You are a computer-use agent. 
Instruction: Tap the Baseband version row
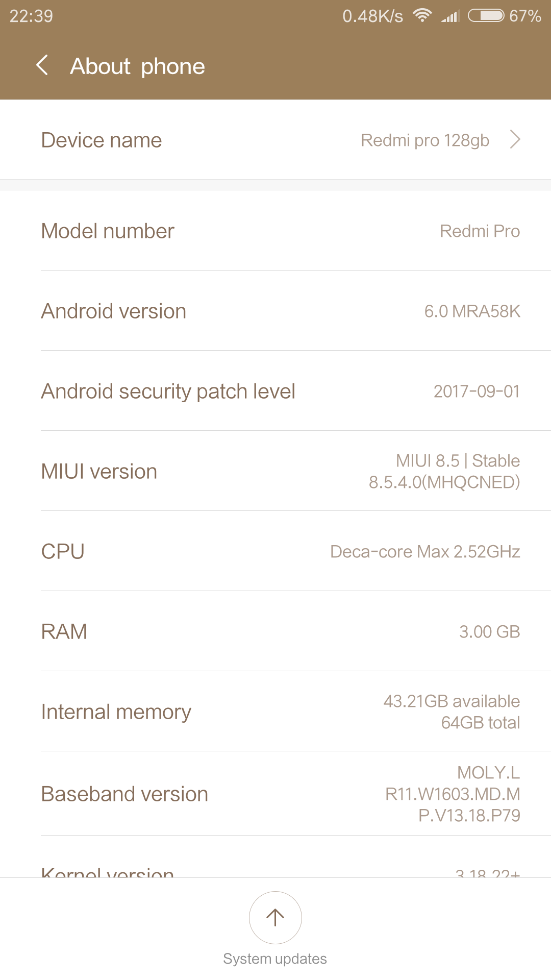pos(275,794)
